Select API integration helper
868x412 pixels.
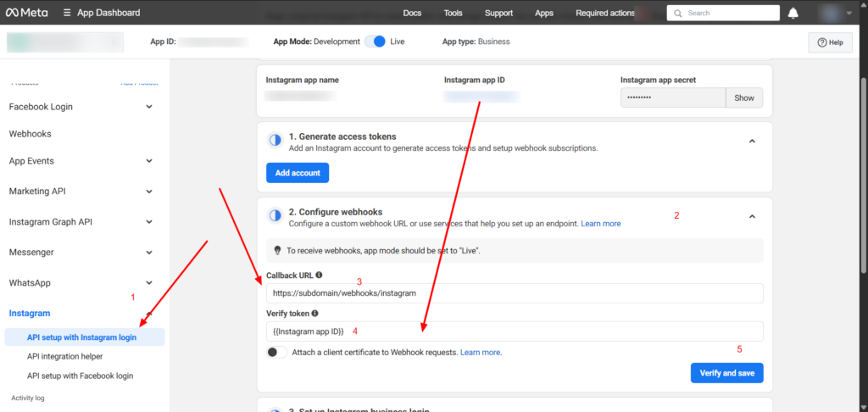64,357
